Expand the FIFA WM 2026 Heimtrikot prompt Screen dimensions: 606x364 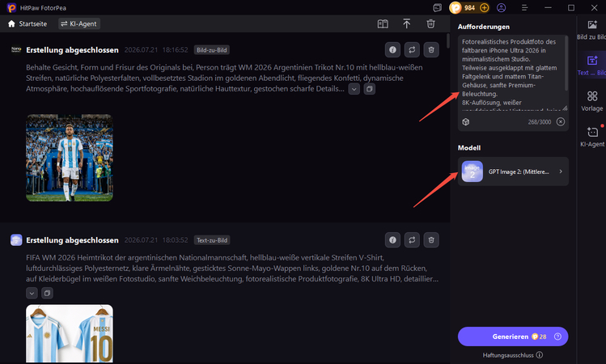click(32, 294)
